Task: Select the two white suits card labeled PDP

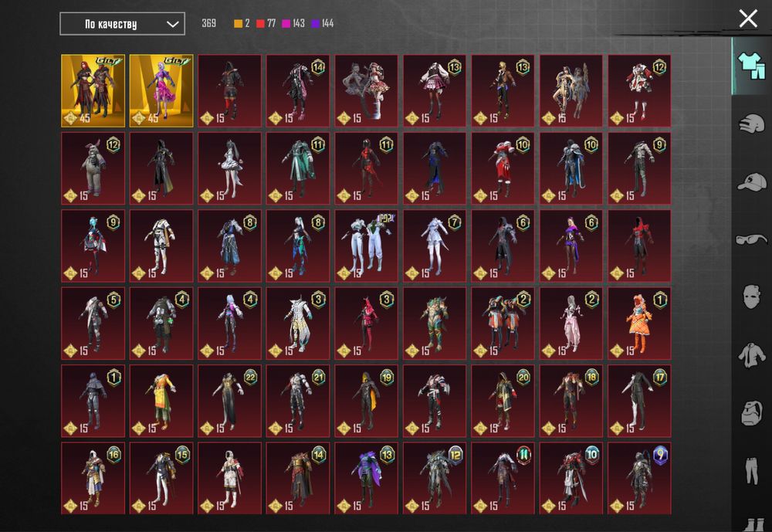Action: coord(366,246)
